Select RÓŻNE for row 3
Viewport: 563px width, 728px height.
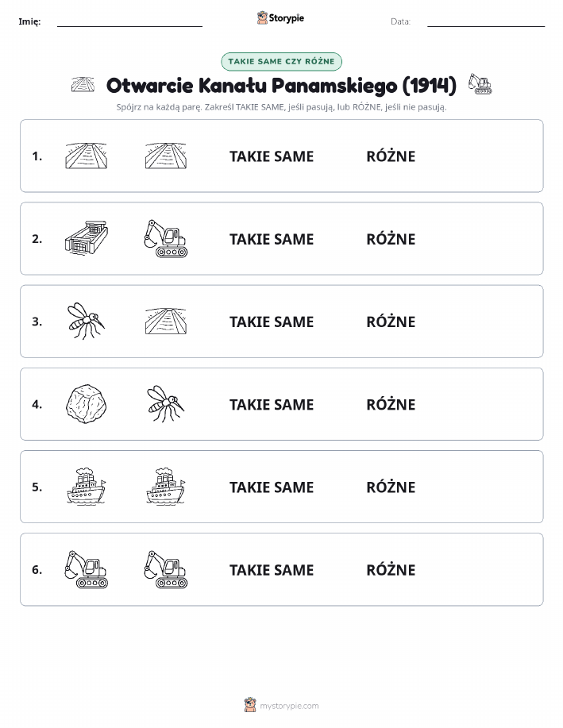pyautogui.click(x=391, y=322)
